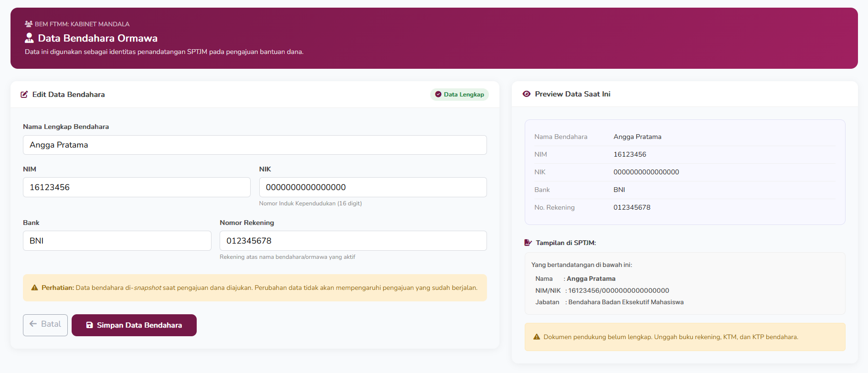Cancel editing with the Batal button
This screenshot has height=373, width=868.
click(x=45, y=325)
